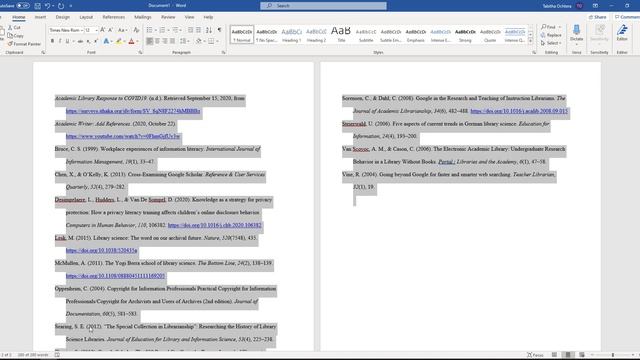Apply the red font color

coord(131,41)
